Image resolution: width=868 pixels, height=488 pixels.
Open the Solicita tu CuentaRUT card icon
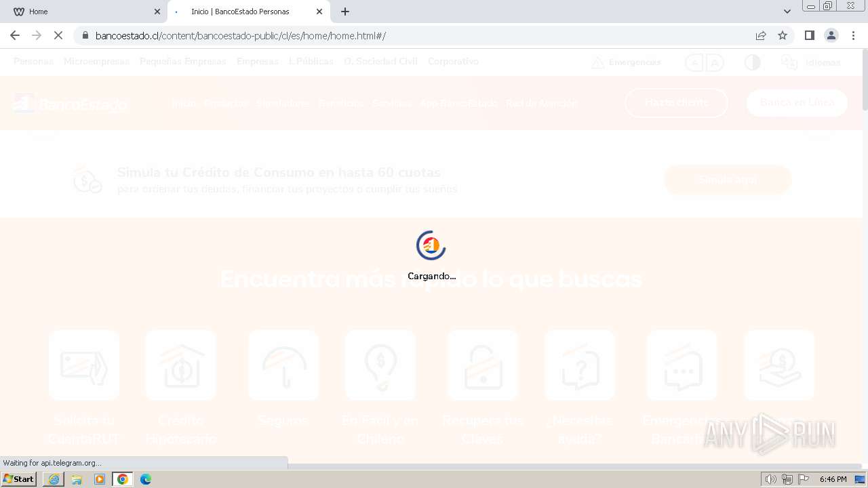tap(84, 365)
